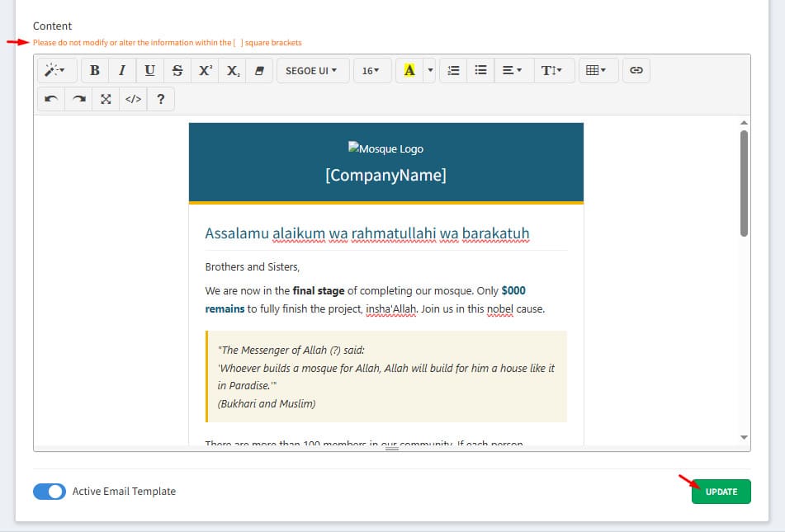Screen dimensions: 785x532
Task: Undo the last edit
Action: [51, 99]
